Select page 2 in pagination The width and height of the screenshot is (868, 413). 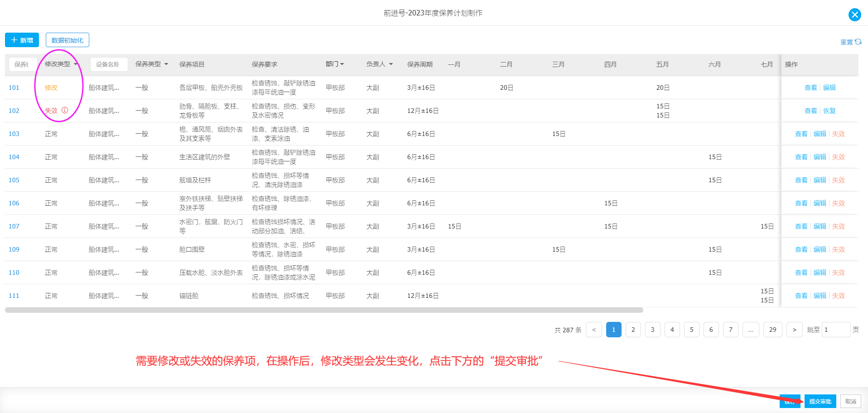coord(633,330)
